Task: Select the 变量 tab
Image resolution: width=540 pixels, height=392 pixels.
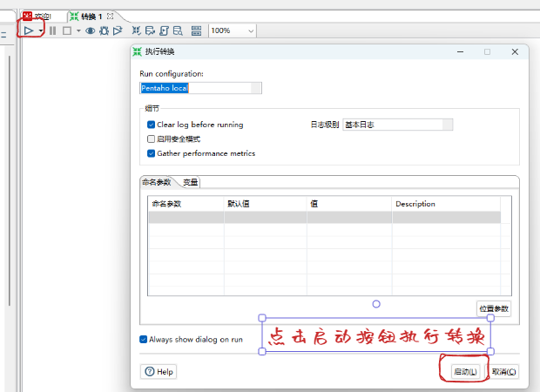Action: point(190,182)
